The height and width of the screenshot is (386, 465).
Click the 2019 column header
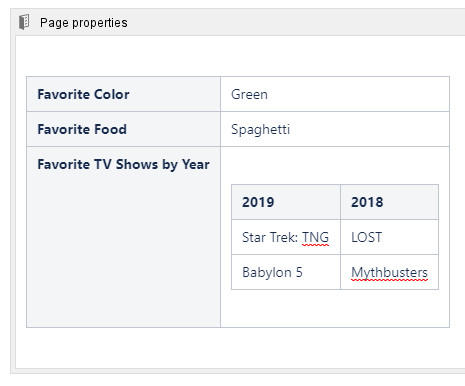pos(286,202)
